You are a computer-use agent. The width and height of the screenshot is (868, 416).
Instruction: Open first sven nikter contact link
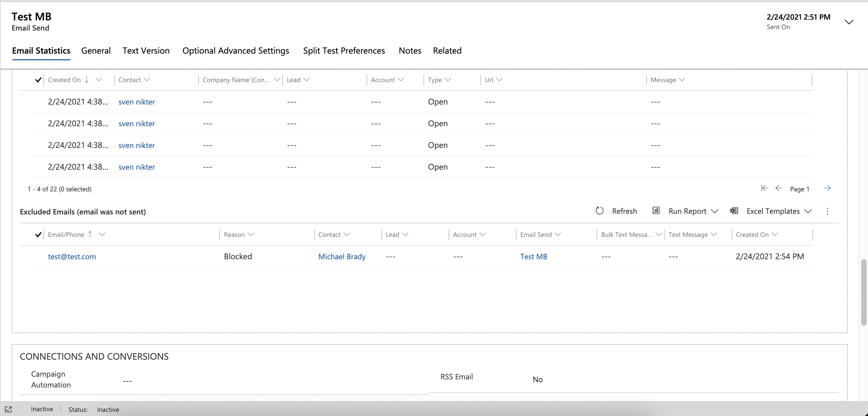point(137,102)
